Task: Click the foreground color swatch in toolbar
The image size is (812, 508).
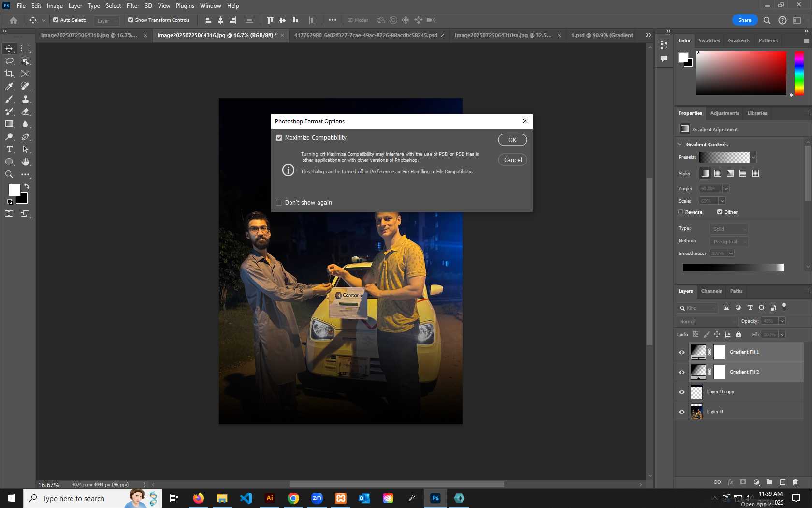Action: point(14,190)
